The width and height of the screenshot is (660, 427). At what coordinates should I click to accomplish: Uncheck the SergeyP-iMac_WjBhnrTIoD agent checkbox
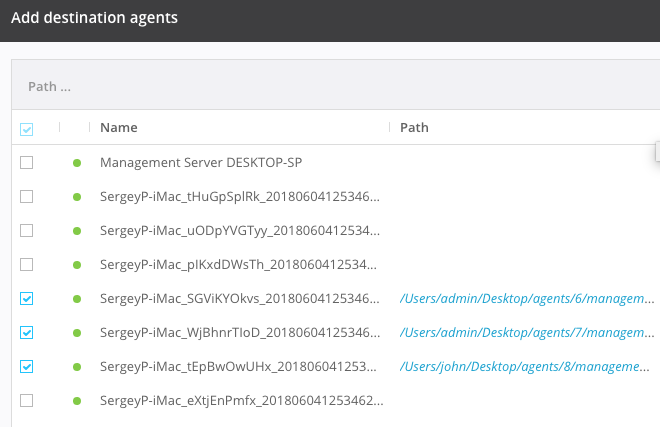click(x=27, y=332)
